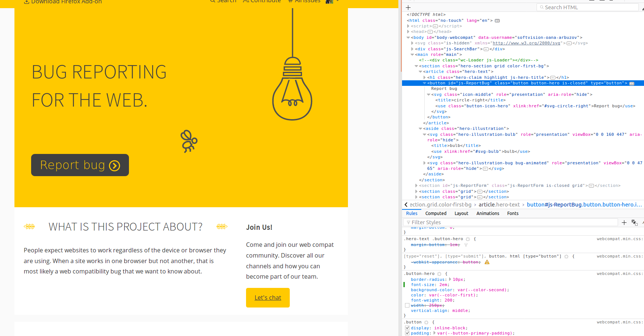Collapse the main role="main" node
The height and width of the screenshot is (336, 644).
tap(412, 54)
